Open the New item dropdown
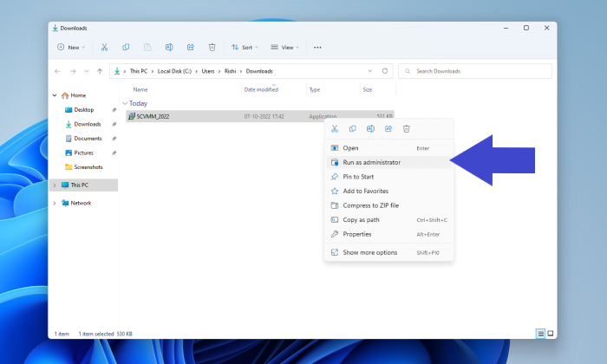The width and height of the screenshot is (607, 364). [71, 47]
